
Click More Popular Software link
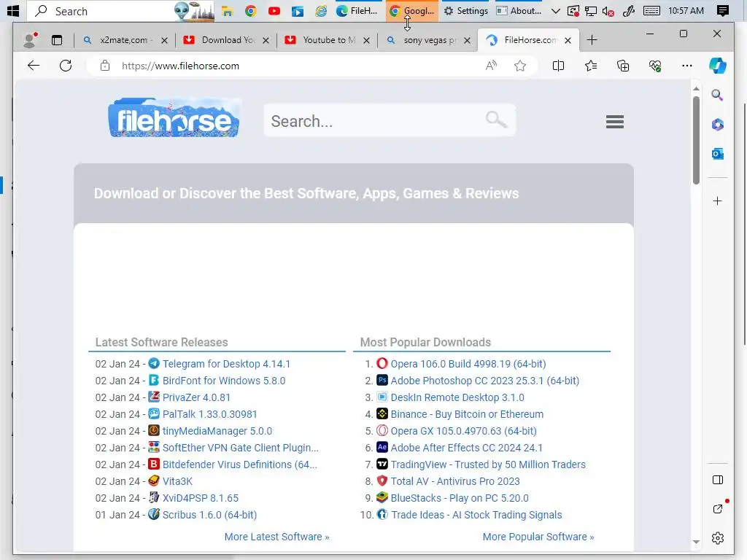point(538,537)
